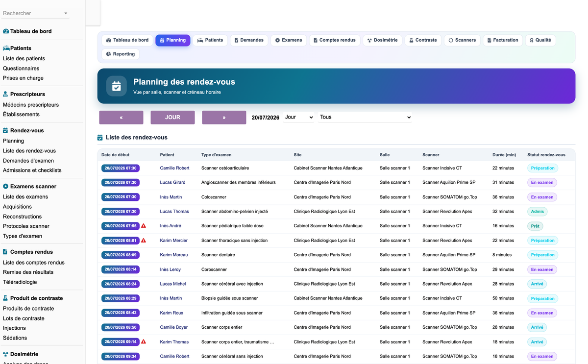Click the Comptes rendus document icon in sidebar
Screen dimensions: 588x364
point(6,252)
